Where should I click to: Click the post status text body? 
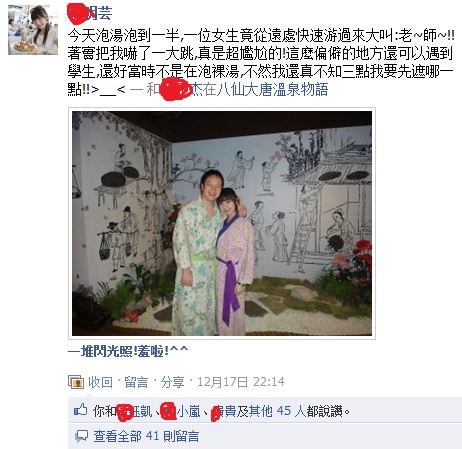coord(261,62)
